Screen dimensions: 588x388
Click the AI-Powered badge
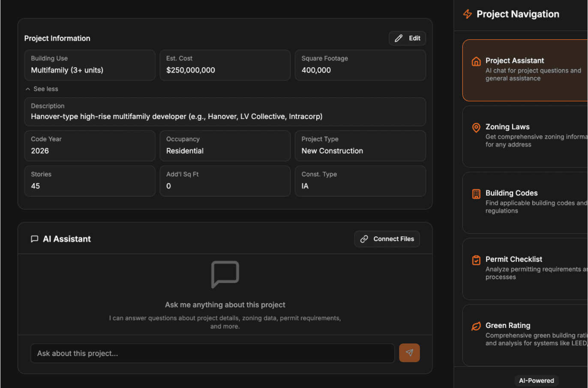tap(536, 380)
